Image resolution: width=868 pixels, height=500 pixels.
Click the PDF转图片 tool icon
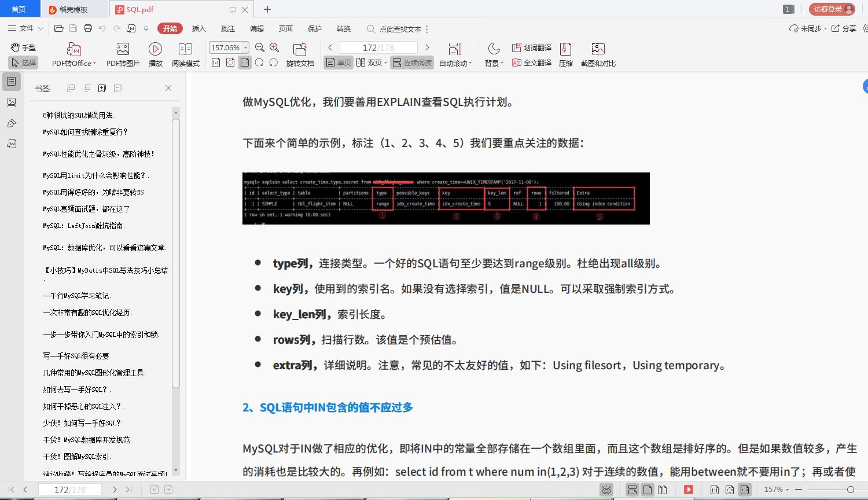[x=122, y=55]
